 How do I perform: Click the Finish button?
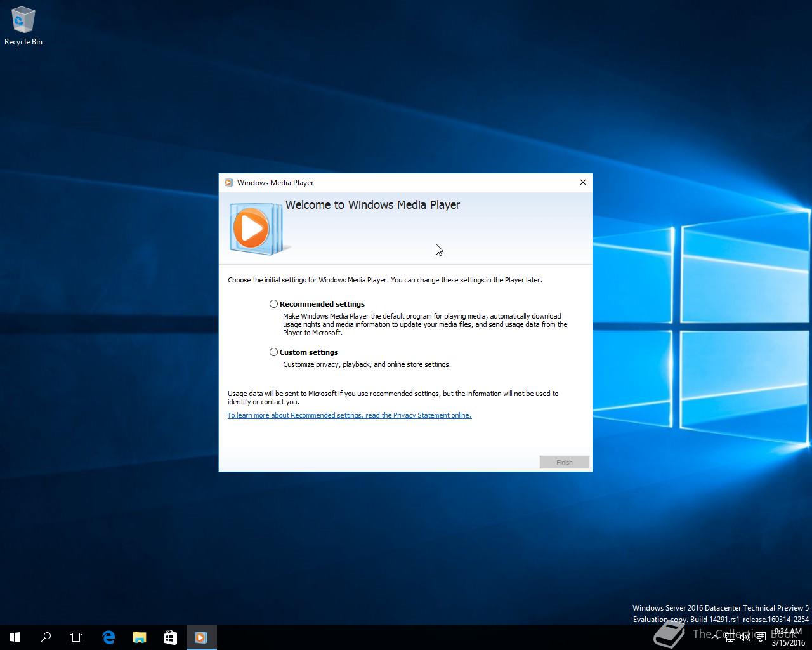[x=565, y=462]
